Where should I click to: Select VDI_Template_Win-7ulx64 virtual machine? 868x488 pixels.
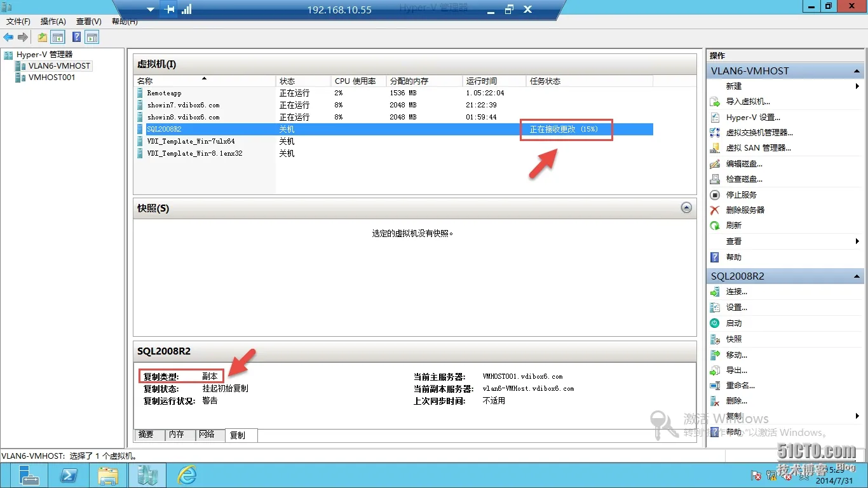393,142
